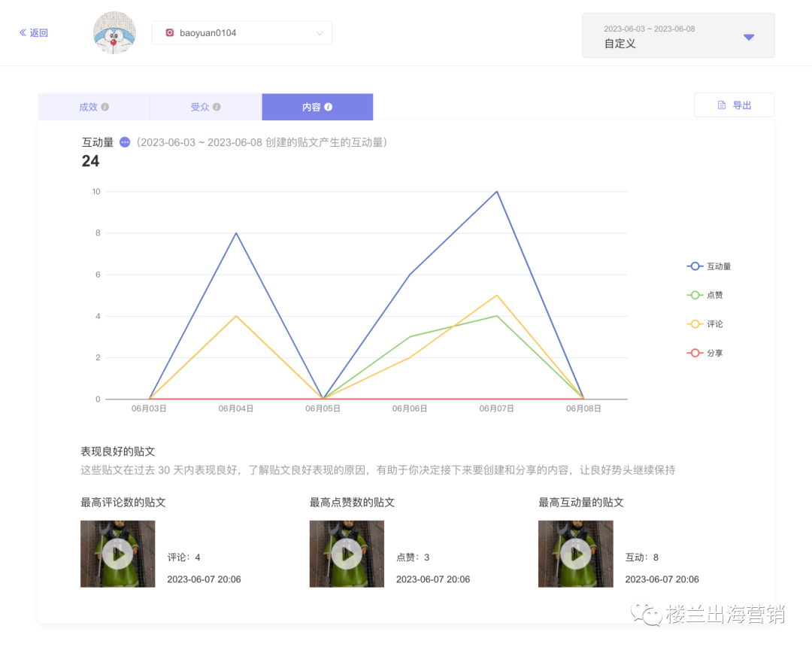
Task: Click the 2023-06-03 ~ 2023-06-08 date text
Action: tap(650, 29)
